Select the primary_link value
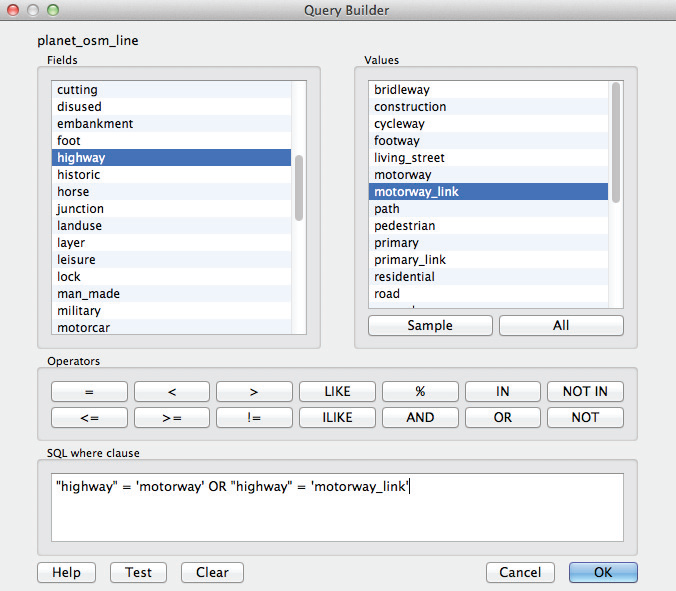676x591 pixels. [488, 260]
